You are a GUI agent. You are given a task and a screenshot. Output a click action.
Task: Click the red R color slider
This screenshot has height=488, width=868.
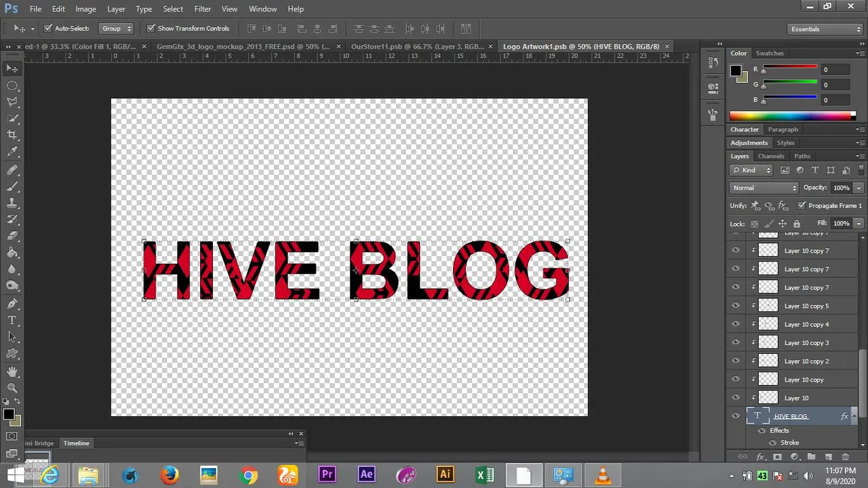790,68
